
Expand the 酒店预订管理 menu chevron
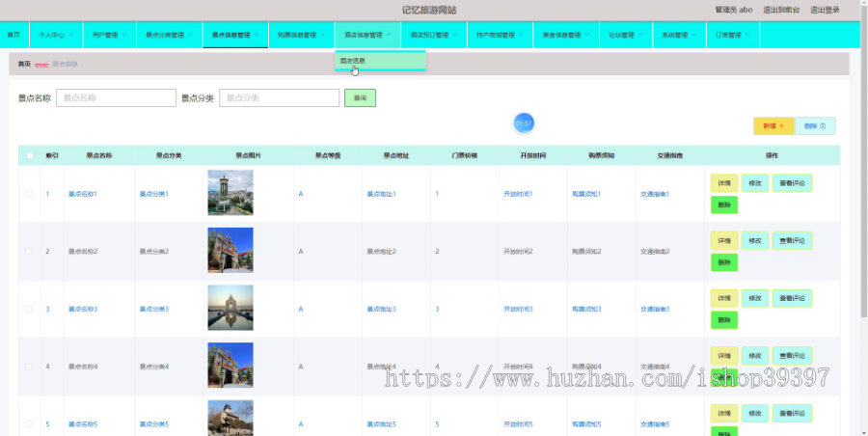pos(455,35)
